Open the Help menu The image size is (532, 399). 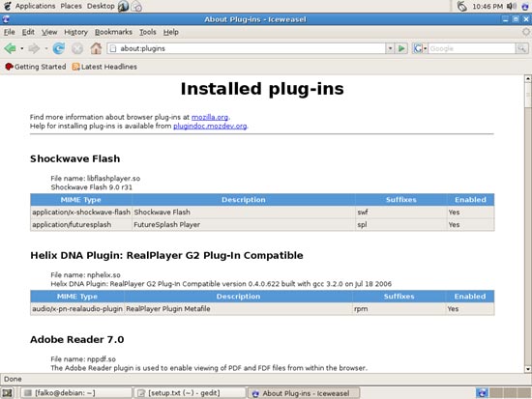[x=170, y=32]
